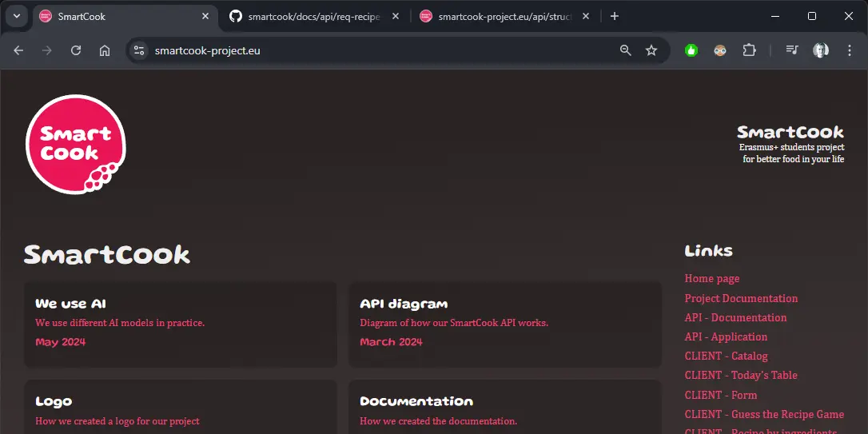This screenshot has height=434, width=868.
Task: Open the tab search dropdown arrow
Action: pyautogui.click(x=17, y=16)
